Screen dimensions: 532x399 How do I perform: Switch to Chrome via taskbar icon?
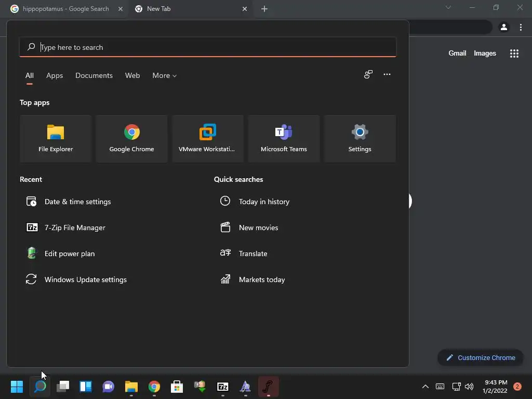154,387
